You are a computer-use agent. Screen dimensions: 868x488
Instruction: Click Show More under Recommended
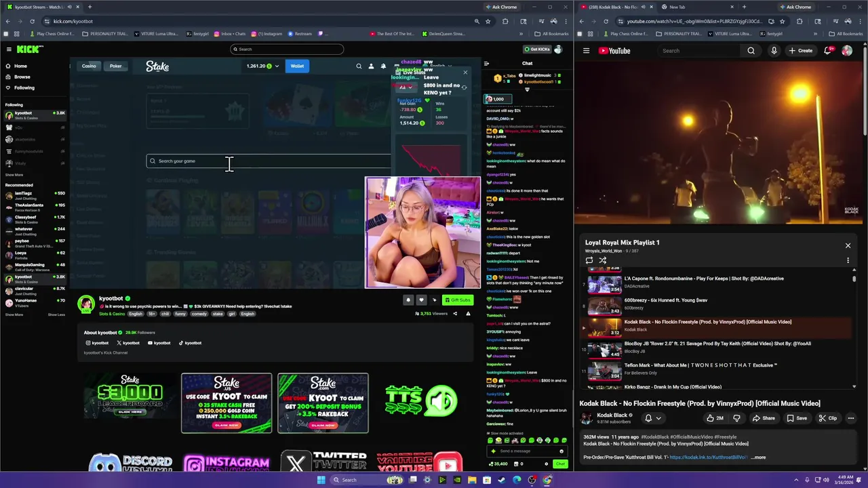(x=14, y=314)
